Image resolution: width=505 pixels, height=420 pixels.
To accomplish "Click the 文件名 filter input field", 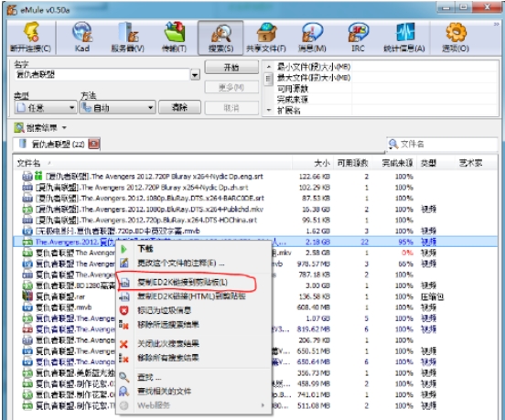I will pyautogui.click(x=442, y=144).
